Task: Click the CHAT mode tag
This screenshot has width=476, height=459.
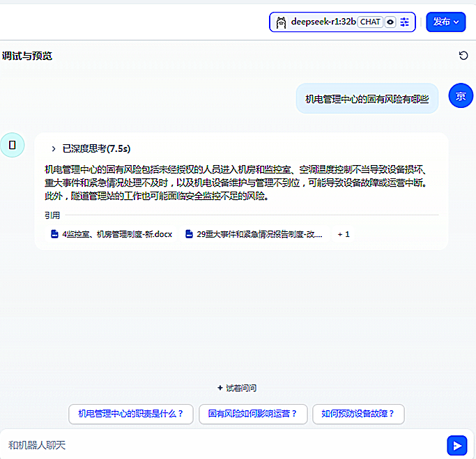Action: 370,22
